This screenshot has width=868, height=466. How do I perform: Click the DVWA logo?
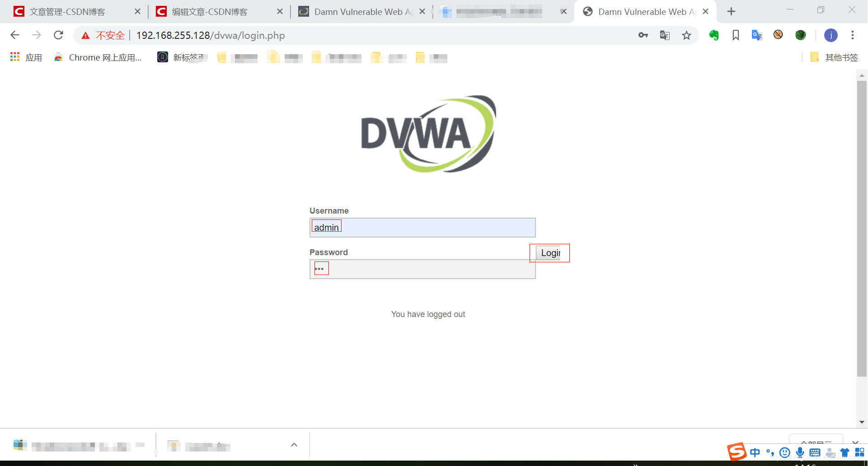point(428,134)
